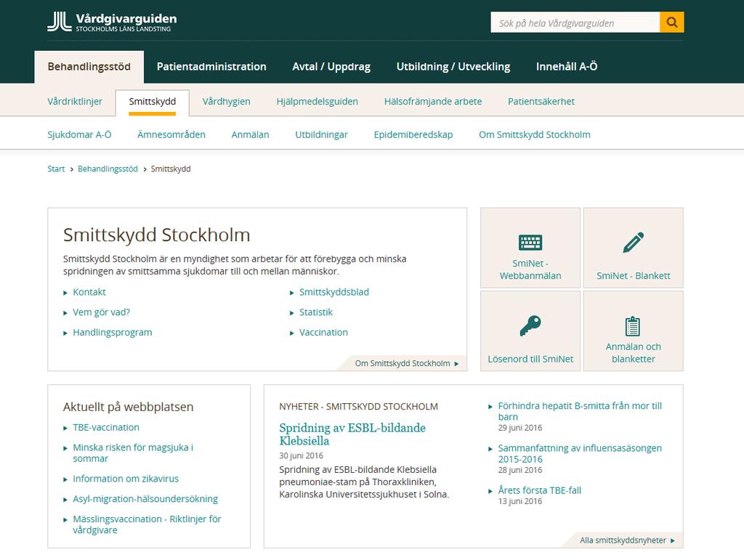Open the Spridning av ESBL-bildande Klebsiella headline
The image size is (744, 560).
click(x=352, y=434)
